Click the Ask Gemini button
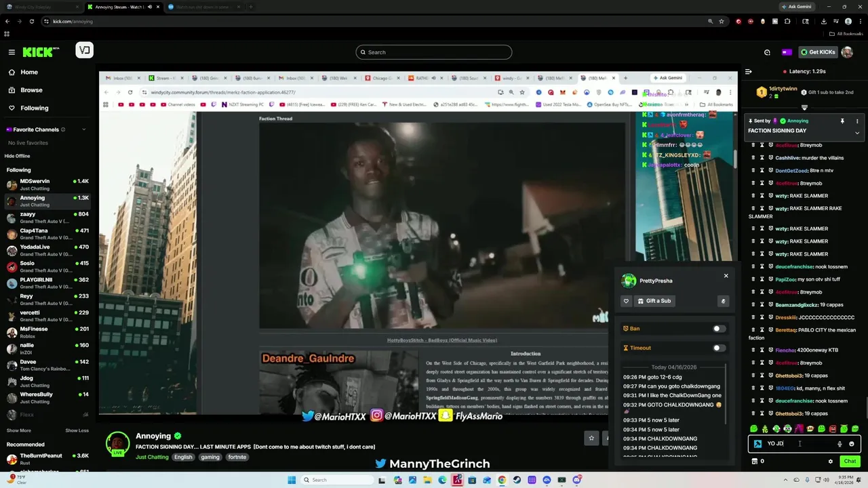 pos(797,7)
